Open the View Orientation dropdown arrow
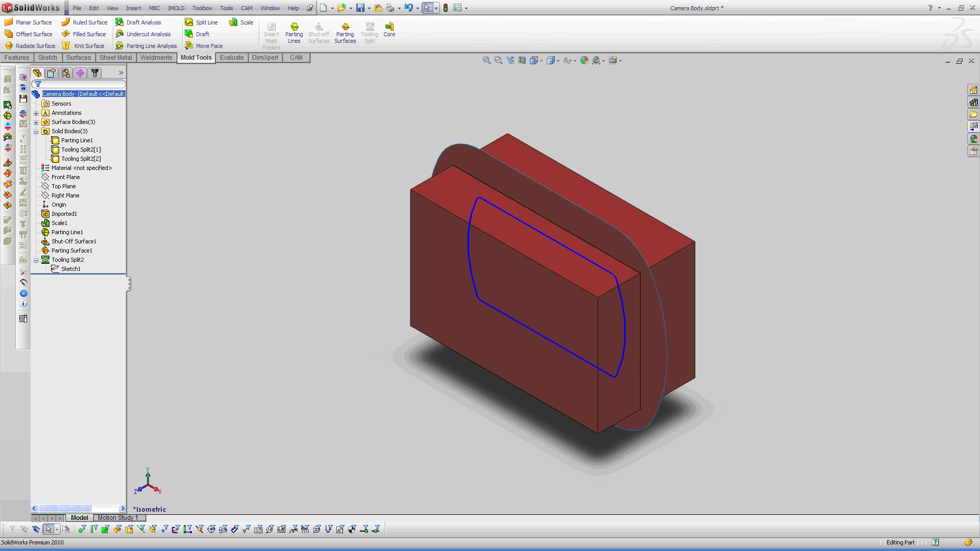This screenshot has width=980, height=551. pyautogui.click(x=541, y=61)
